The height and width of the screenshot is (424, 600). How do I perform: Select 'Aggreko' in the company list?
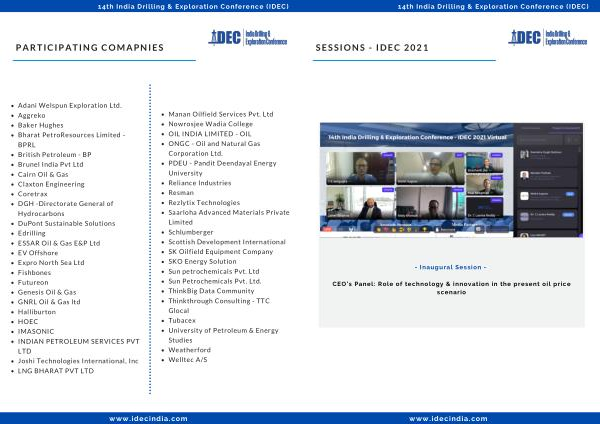pos(31,115)
